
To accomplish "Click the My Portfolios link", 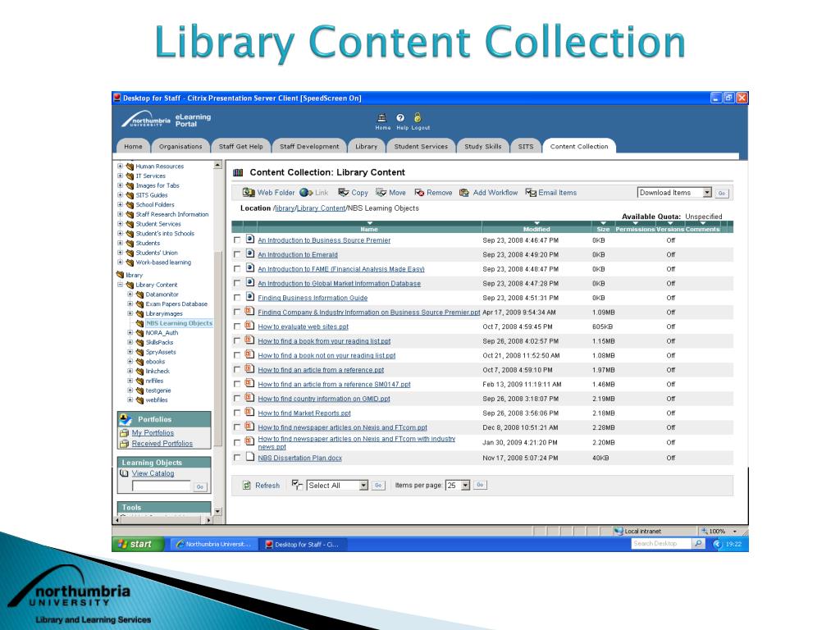I will pyautogui.click(x=153, y=433).
